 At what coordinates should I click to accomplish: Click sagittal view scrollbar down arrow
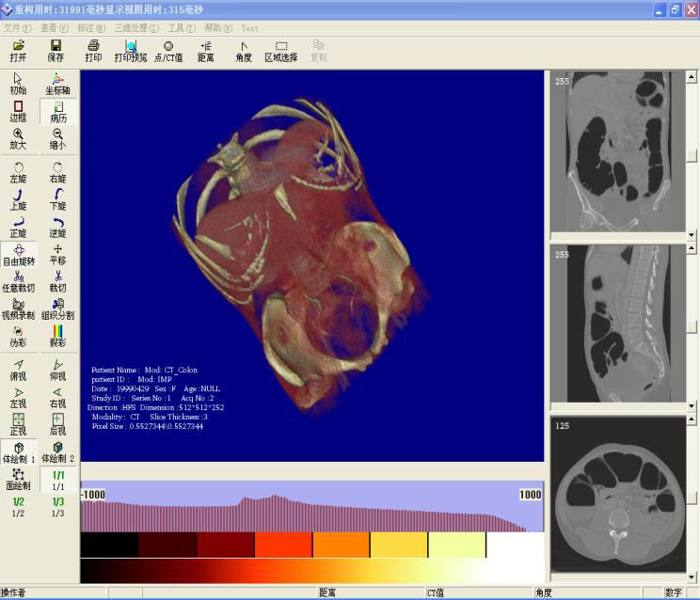tap(692, 406)
